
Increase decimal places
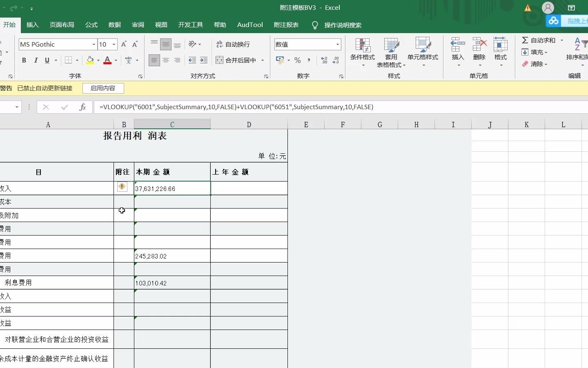pyautogui.click(x=324, y=61)
